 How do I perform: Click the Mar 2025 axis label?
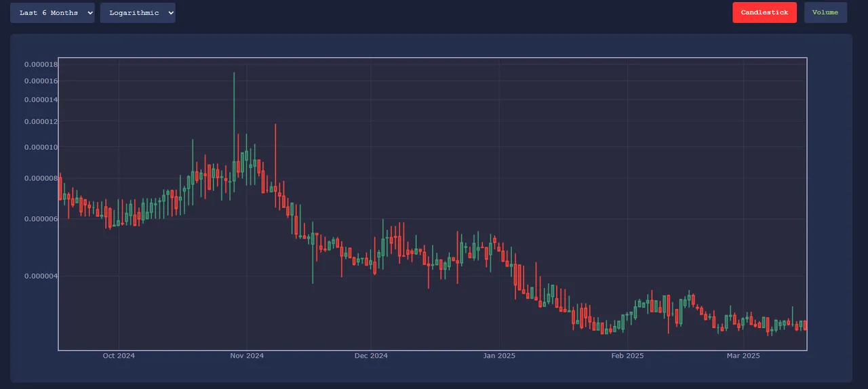coord(743,356)
